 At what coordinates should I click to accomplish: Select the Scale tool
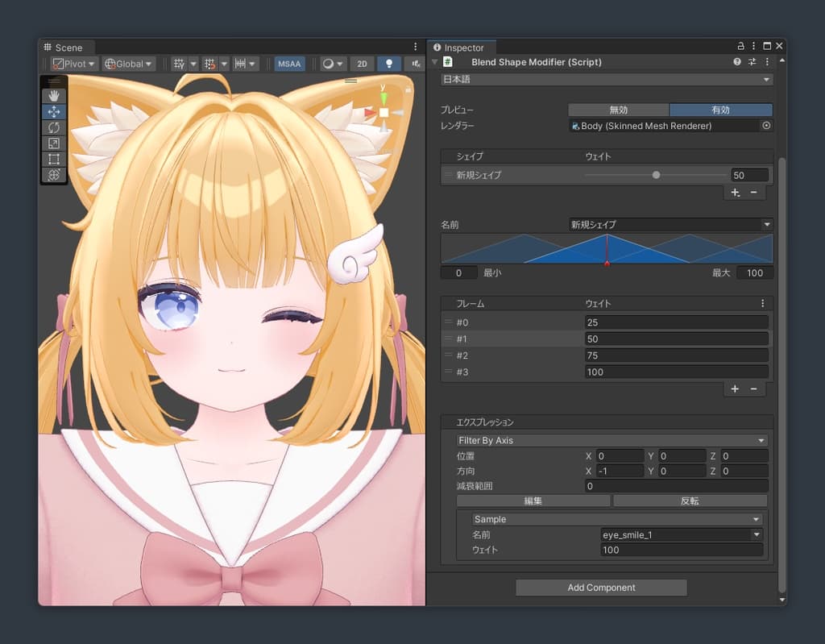pyautogui.click(x=54, y=143)
